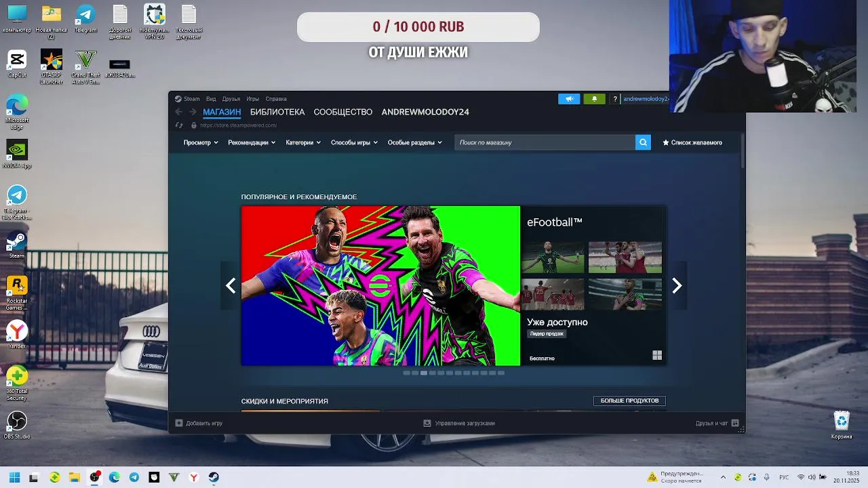Click the taskbar volume icon
The image size is (868, 488).
[812, 477]
